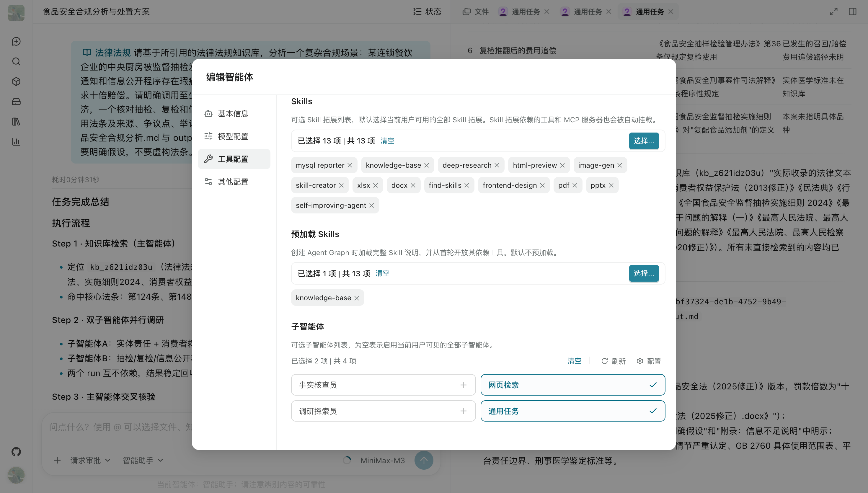
Task: Open the 模型配置 section
Action: coord(234,136)
